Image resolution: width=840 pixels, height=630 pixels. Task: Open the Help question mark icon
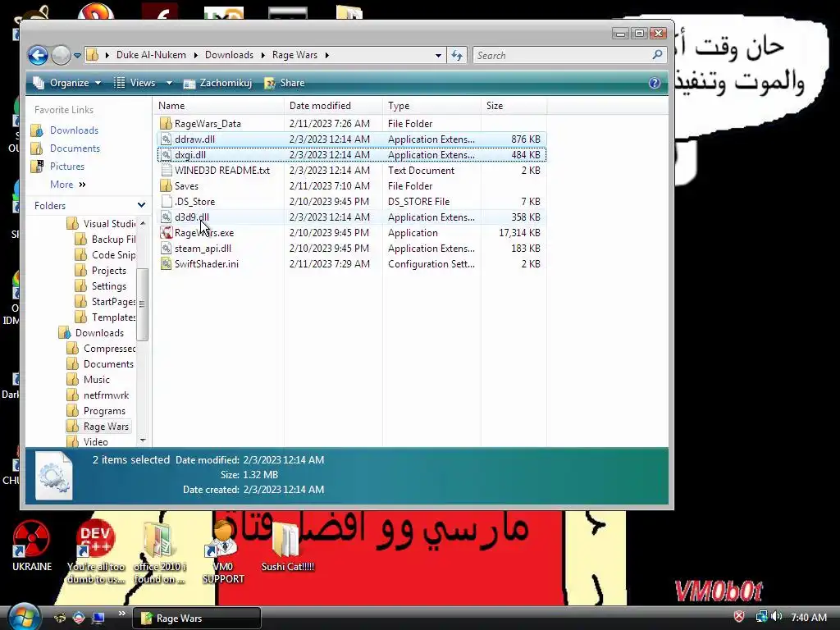654,83
